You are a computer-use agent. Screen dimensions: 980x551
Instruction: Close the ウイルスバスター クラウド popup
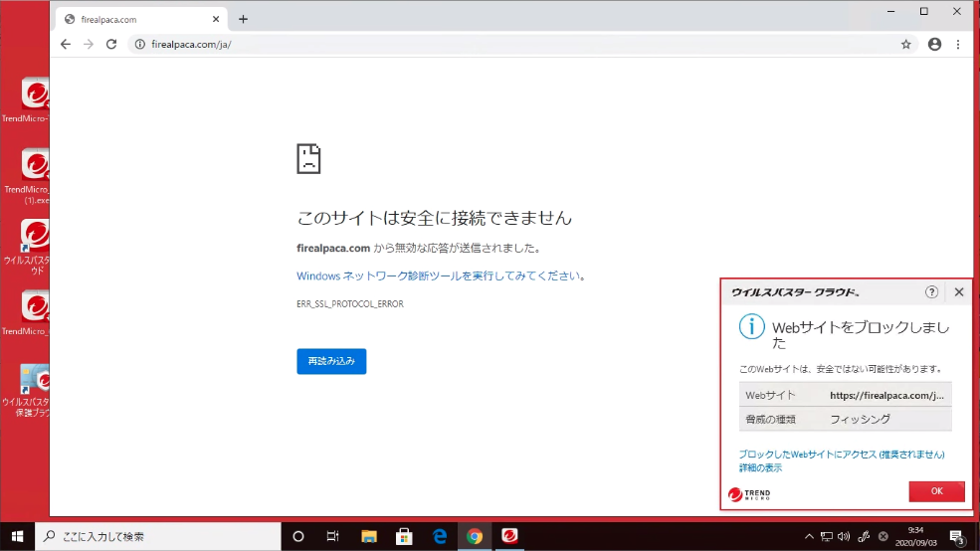[959, 291]
